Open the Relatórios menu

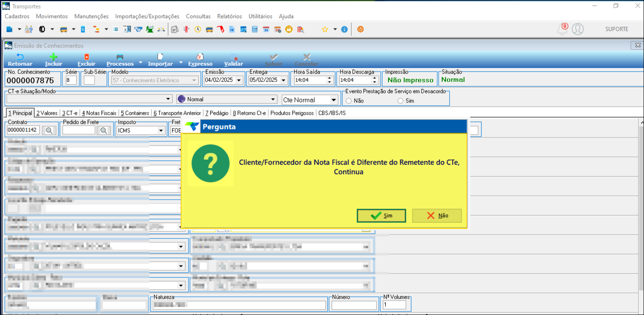[x=229, y=16]
